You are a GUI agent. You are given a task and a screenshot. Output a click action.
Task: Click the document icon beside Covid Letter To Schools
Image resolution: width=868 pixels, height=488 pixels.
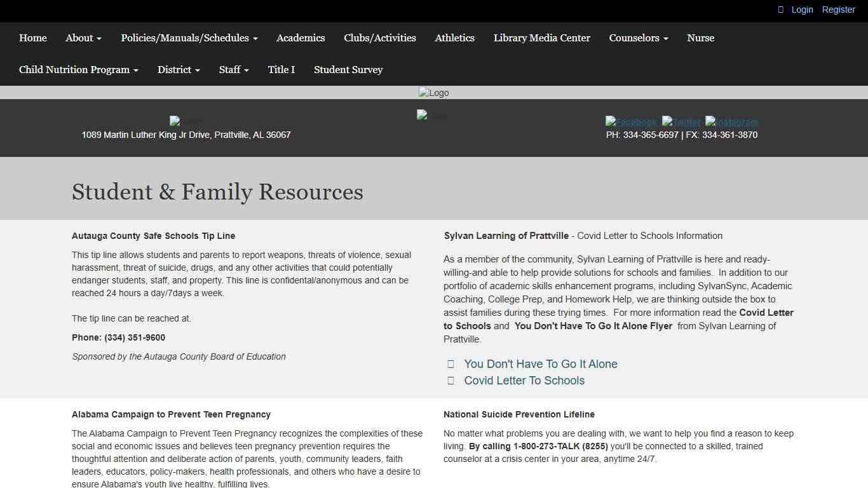[451, 380]
